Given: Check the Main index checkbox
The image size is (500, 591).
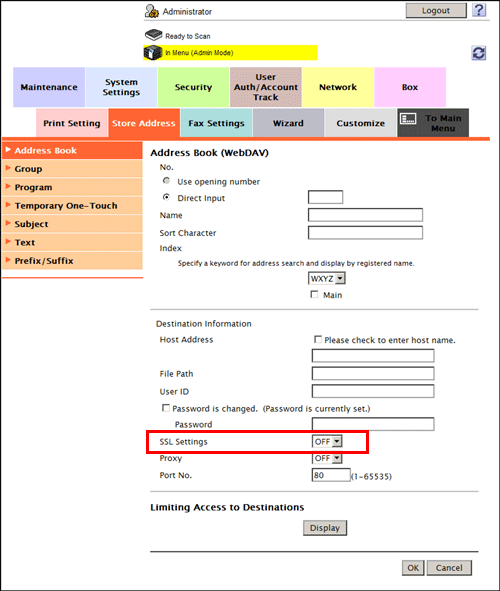Looking at the screenshot, I should coord(314,294).
